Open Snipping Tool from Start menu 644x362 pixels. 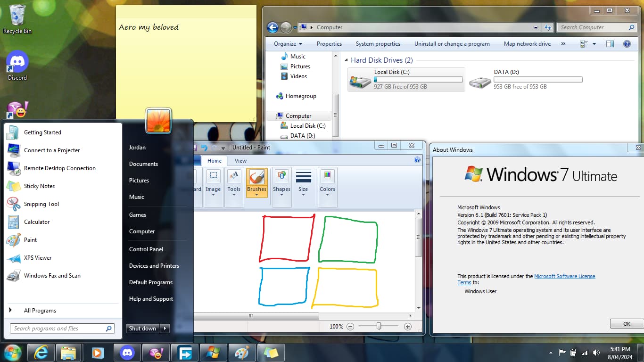pyautogui.click(x=62, y=204)
